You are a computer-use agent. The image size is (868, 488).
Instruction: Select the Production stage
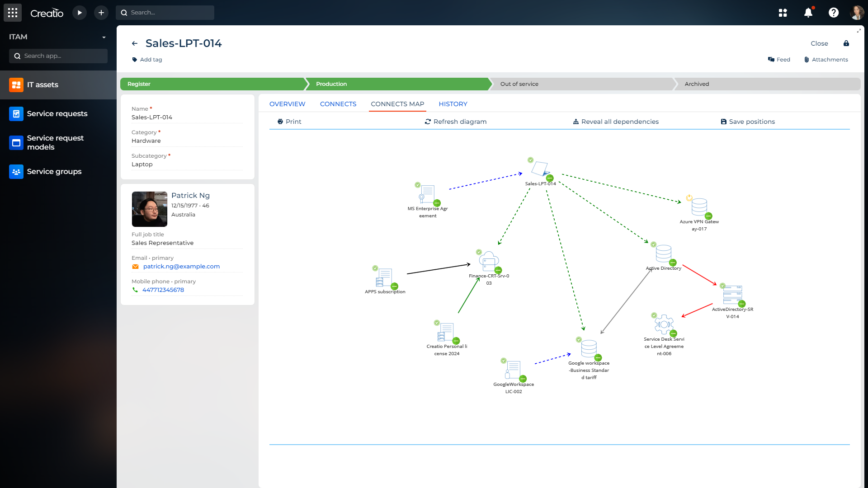(398, 84)
